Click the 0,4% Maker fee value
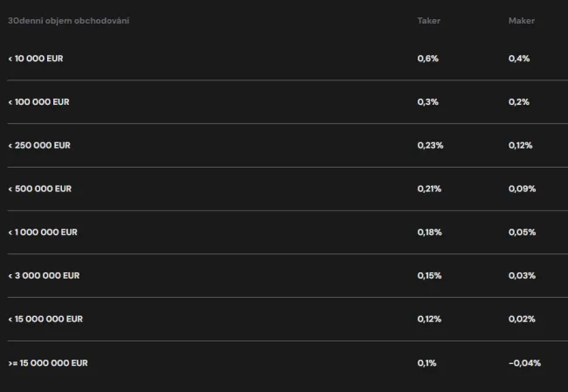 click(519, 58)
